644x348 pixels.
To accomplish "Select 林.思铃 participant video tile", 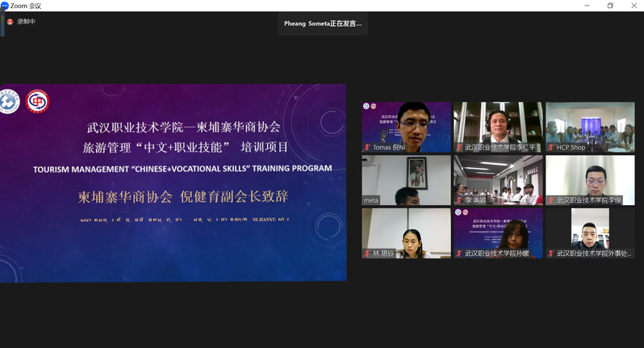I will pos(406,232).
